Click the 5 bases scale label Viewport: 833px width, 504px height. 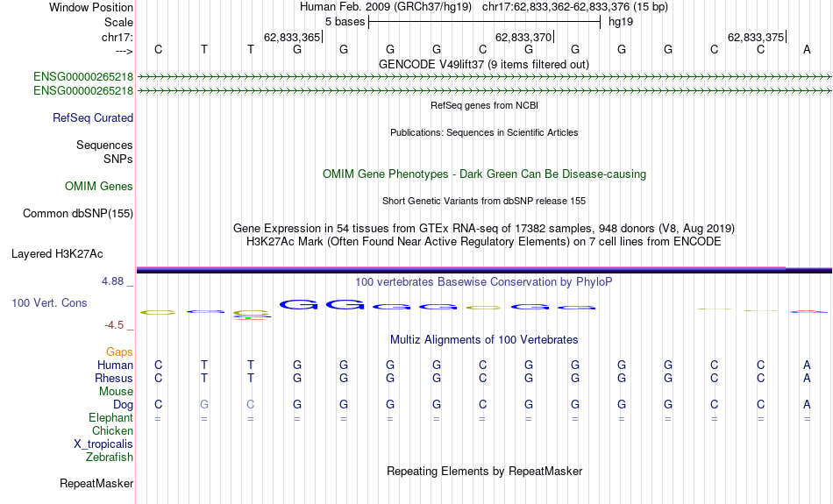pos(345,22)
